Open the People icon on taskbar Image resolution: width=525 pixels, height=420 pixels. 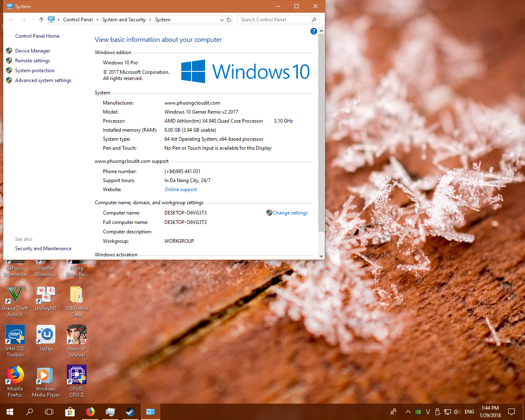coord(393,412)
